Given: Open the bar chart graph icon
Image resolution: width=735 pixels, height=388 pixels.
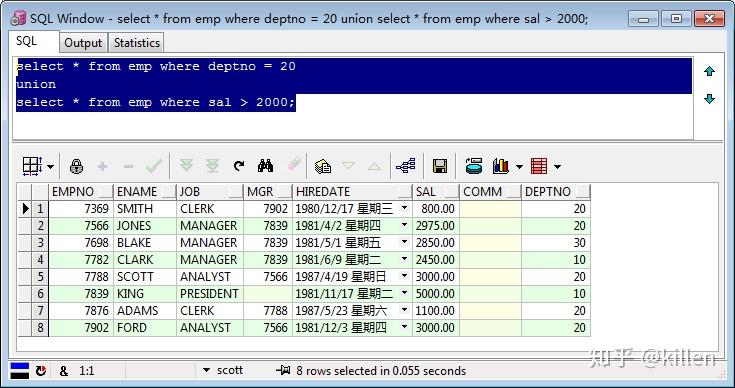Looking at the screenshot, I should 500,166.
